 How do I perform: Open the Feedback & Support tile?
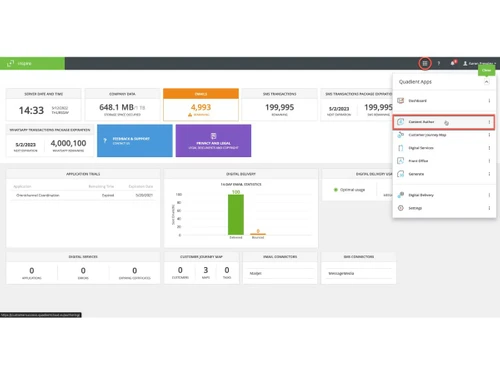click(135, 141)
